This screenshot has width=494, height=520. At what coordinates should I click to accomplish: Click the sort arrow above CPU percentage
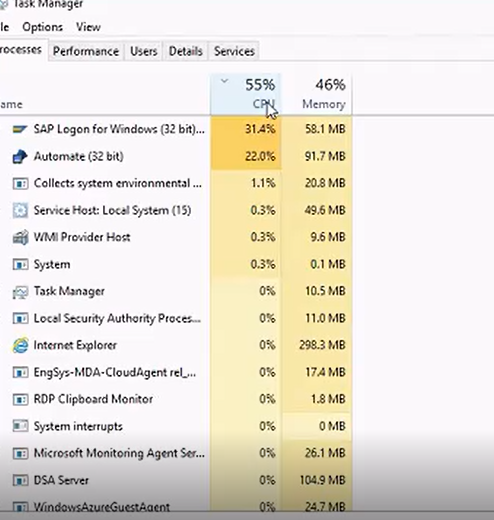click(225, 81)
